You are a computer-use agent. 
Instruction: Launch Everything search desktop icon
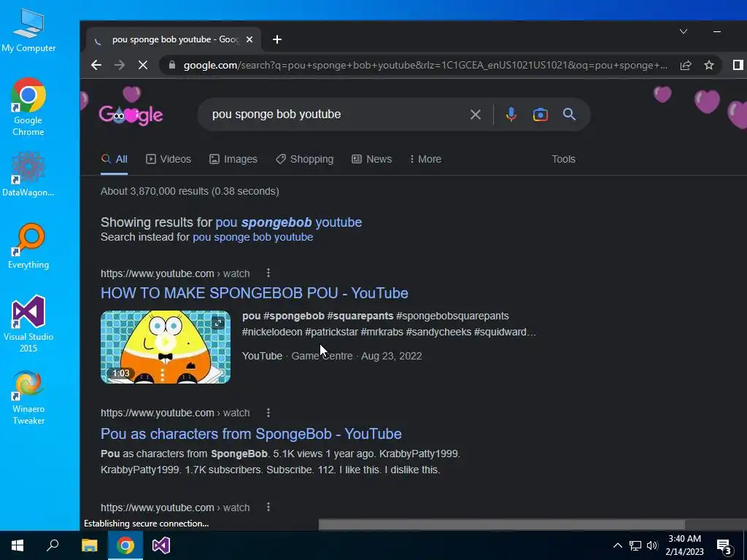28,246
